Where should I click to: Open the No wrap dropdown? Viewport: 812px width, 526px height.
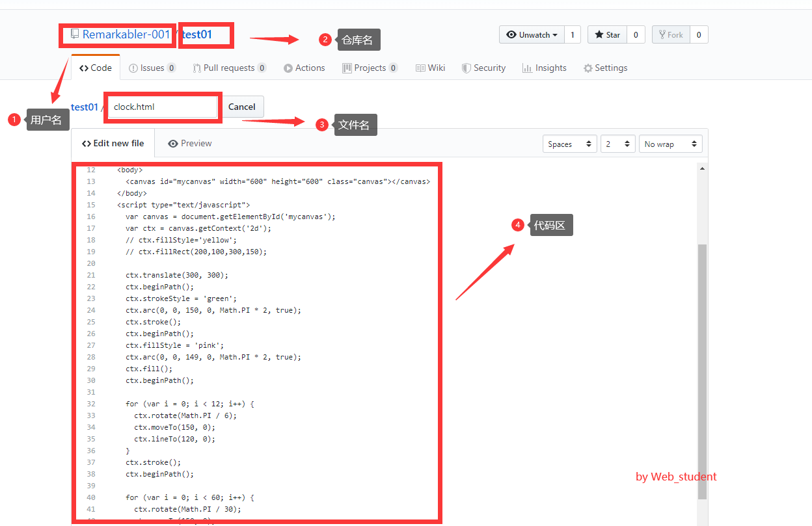(670, 144)
